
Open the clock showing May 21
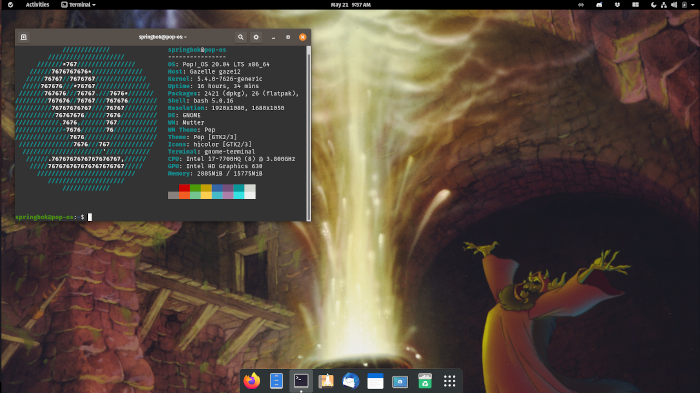350,4
